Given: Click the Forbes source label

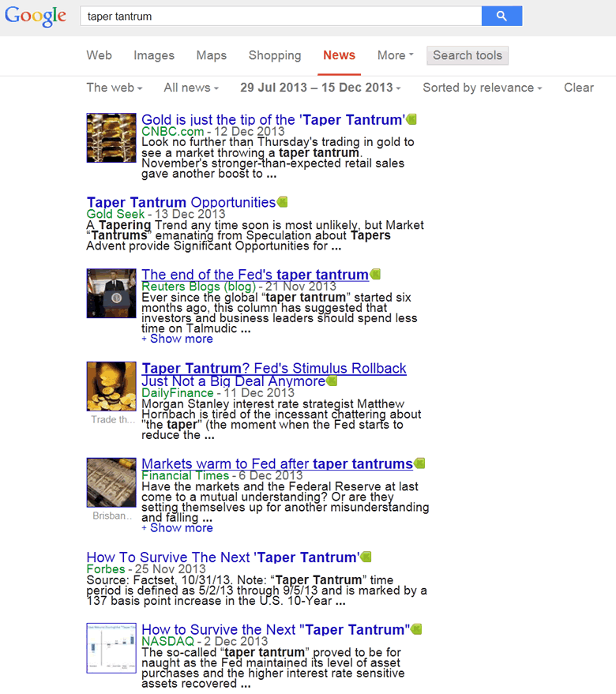Looking at the screenshot, I should tap(106, 569).
